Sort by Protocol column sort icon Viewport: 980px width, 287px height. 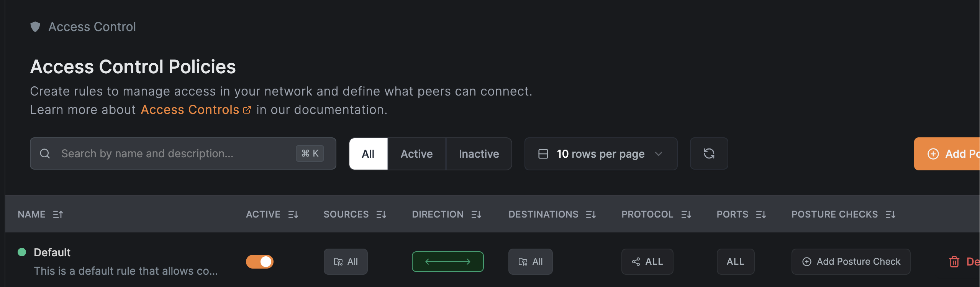point(686,214)
